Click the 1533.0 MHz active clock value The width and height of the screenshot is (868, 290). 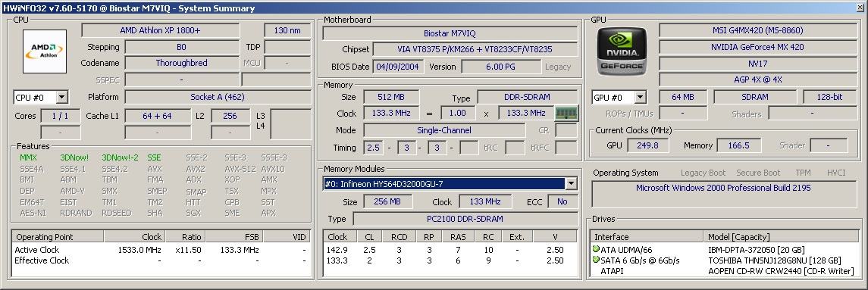[139, 250]
